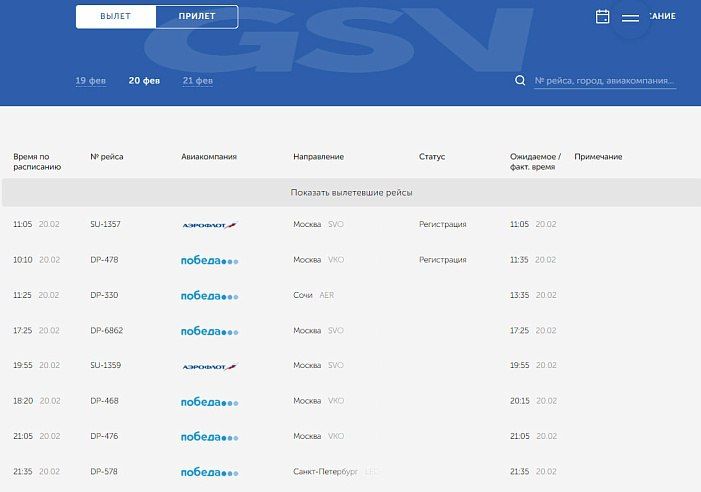Click Aeroflot logo for flight SU-1359
Viewport: 701px width, 492px height.
click(x=210, y=366)
